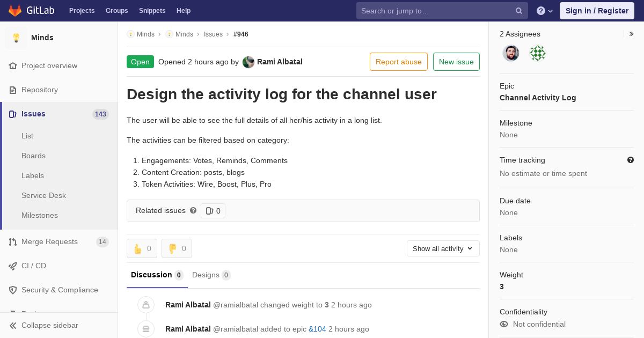Click the Not confidential eye icon

pyautogui.click(x=504, y=324)
